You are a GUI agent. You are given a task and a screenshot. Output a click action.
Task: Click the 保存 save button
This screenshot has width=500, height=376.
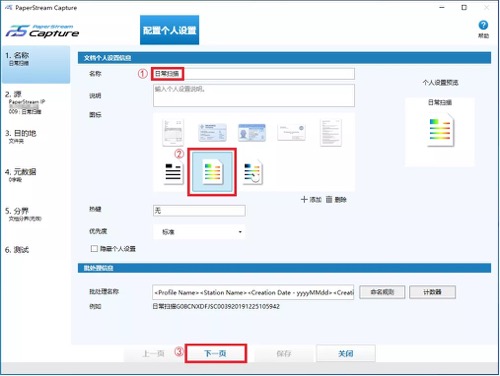284,353
